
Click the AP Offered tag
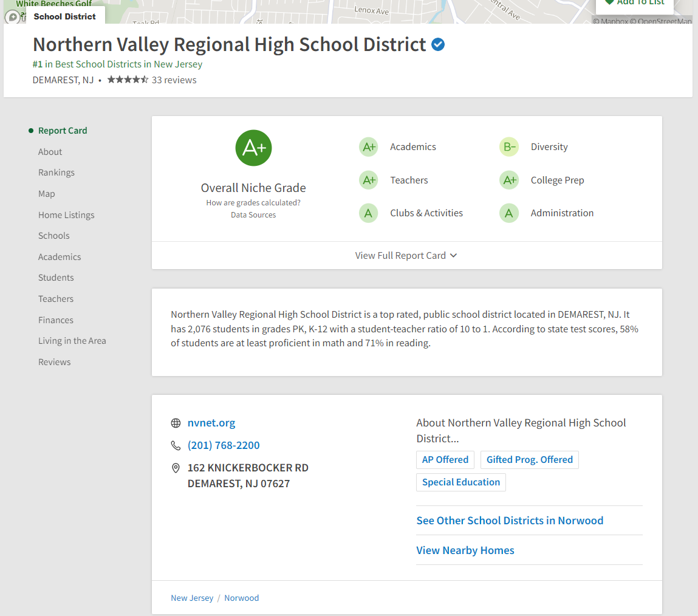click(445, 460)
